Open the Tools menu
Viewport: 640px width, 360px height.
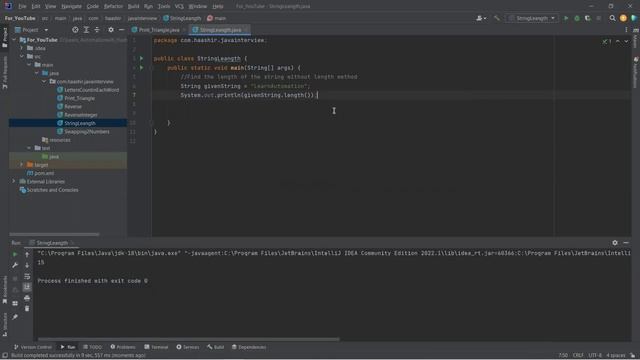pyautogui.click(x=164, y=6)
